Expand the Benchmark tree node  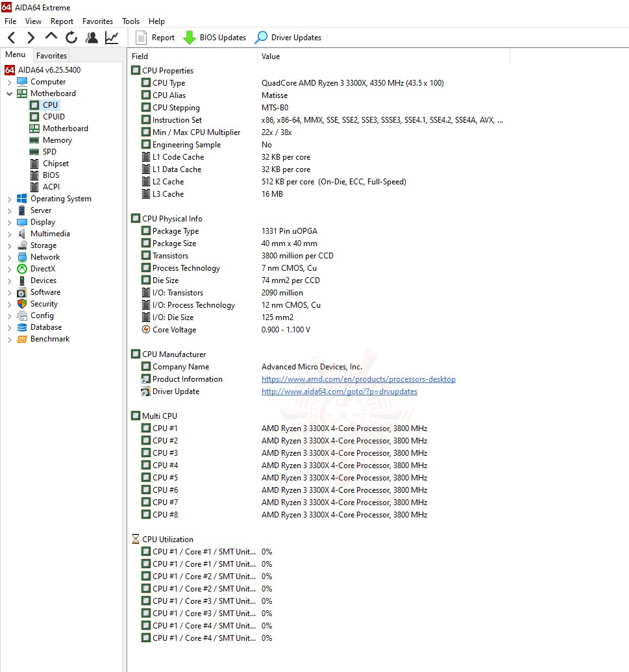click(10, 339)
